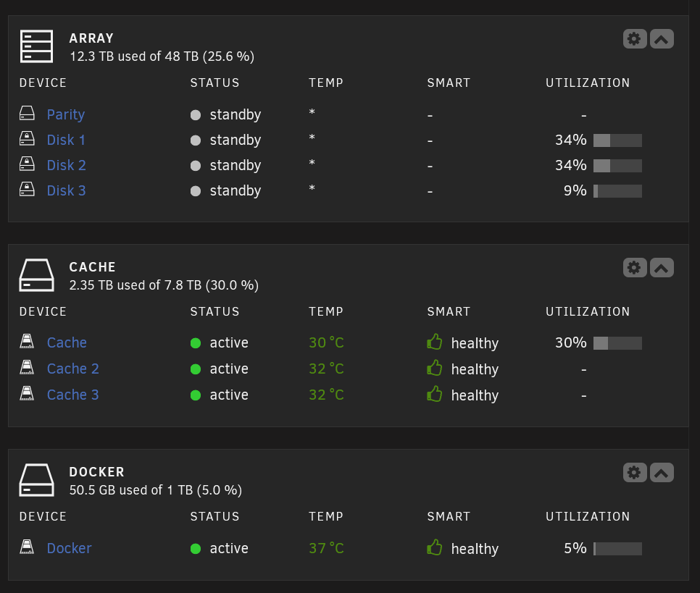Click the 37 °C Docker temperature reading
Viewport: 700px width, 593px height.
tap(326, 548)
